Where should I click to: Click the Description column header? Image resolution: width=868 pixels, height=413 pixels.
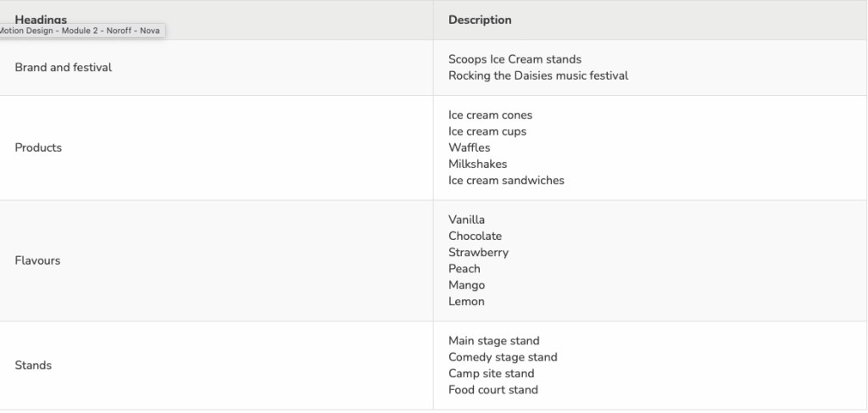[480, 20]
